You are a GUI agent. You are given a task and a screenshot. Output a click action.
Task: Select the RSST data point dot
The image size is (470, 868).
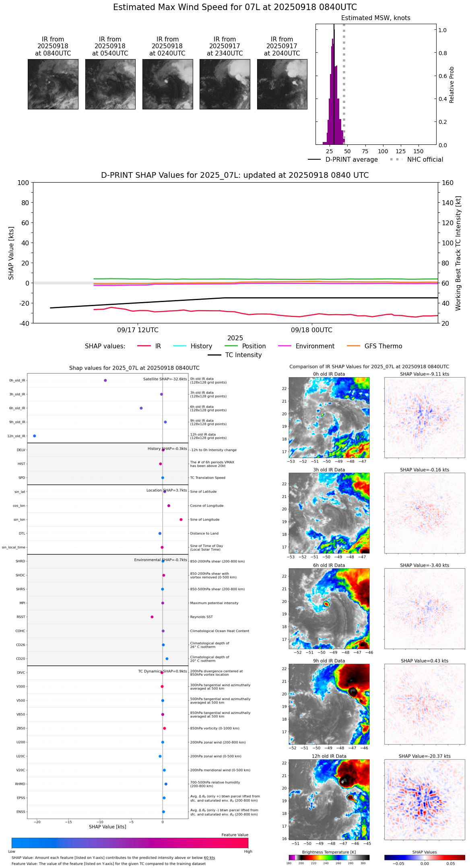tap(152, 617)
